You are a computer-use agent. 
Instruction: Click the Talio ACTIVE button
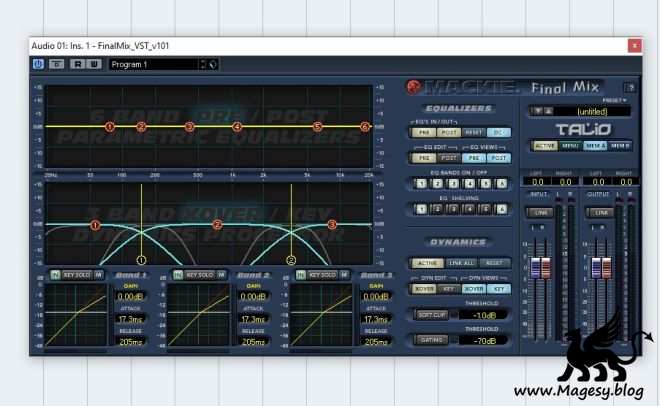pyautogui.click(x=545, y=146)
